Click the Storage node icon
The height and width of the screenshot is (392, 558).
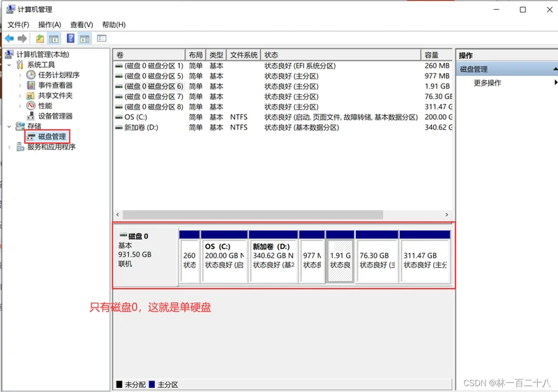point(20,126)
